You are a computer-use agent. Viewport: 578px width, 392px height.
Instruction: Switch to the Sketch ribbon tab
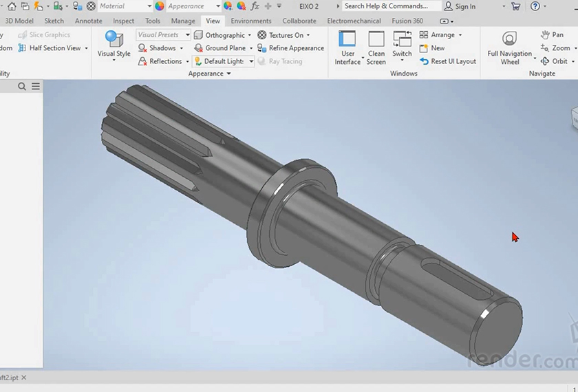pos(54,21)
